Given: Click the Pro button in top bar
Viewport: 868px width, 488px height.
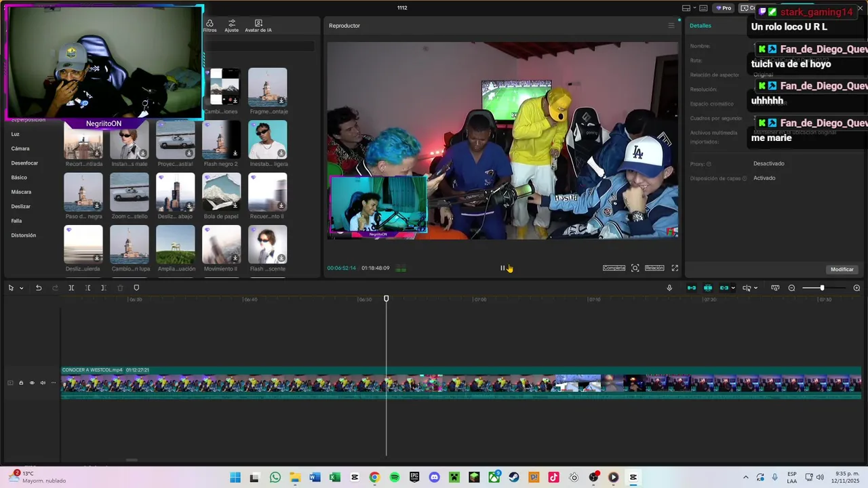Looking at the screenshot, I should click(723, 8).
